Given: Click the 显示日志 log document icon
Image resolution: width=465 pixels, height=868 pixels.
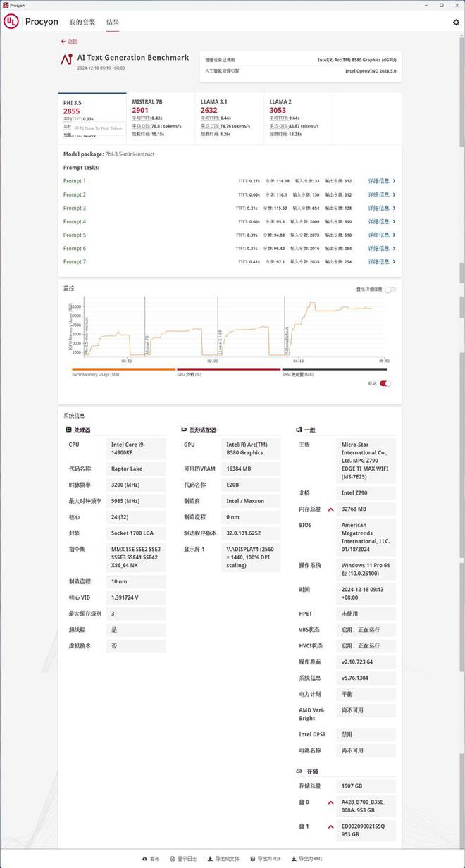Looking at the screenshot, I should (x=173, y=859).
